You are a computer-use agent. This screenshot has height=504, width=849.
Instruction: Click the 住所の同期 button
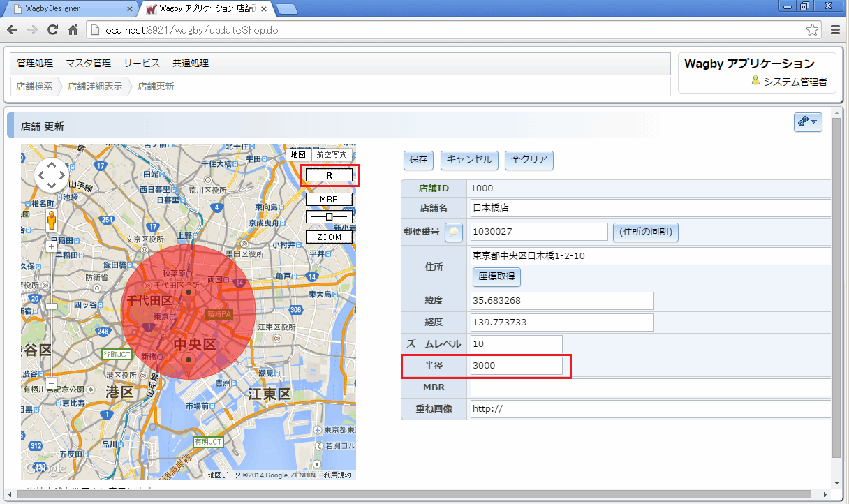[646, 232]
